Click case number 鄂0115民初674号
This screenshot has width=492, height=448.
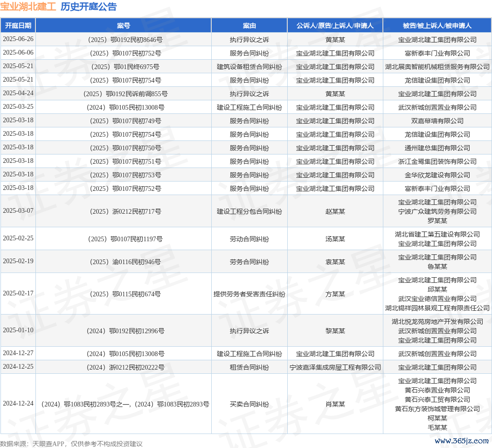pos(125,294)
